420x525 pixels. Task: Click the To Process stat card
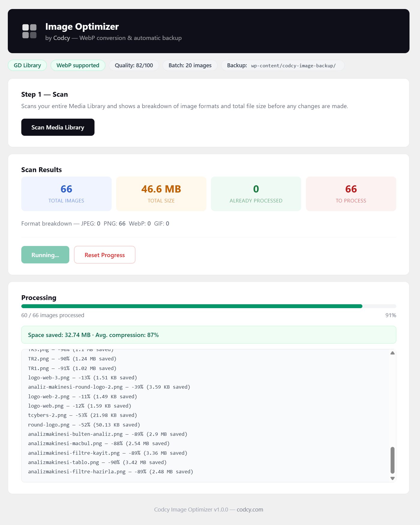coord(351,194)
